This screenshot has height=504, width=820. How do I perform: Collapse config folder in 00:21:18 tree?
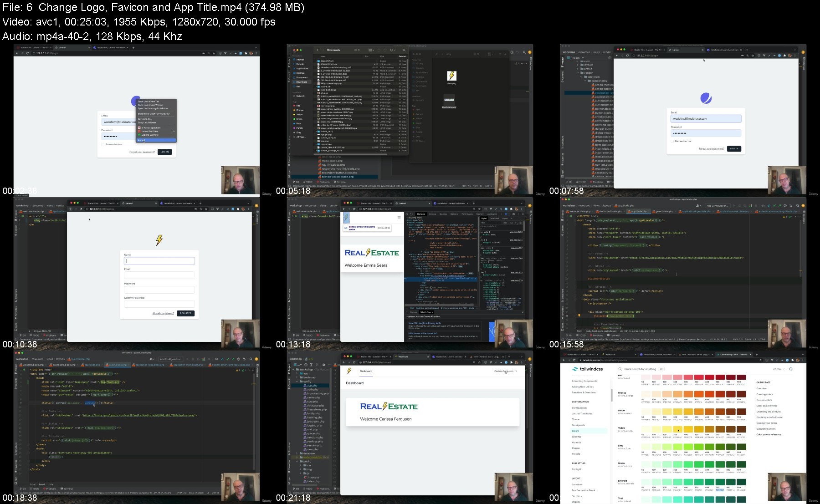pyautogui.click(x=297, y=382)
